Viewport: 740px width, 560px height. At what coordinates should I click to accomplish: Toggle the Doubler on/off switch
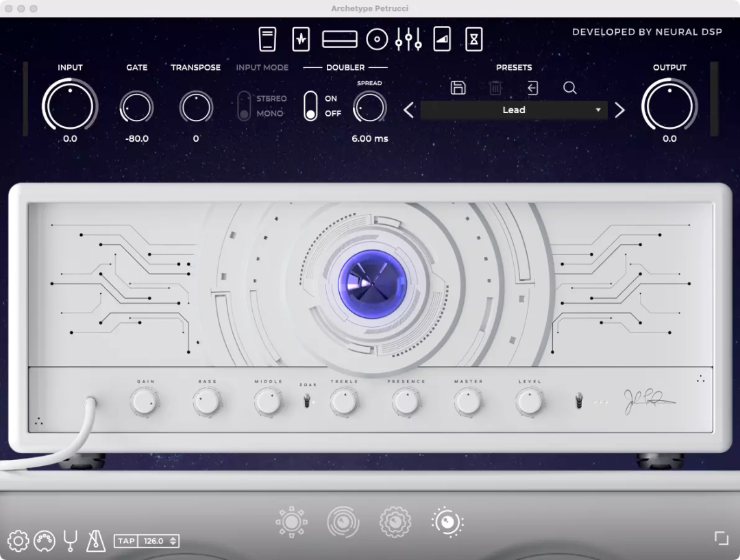click(310, 106)
